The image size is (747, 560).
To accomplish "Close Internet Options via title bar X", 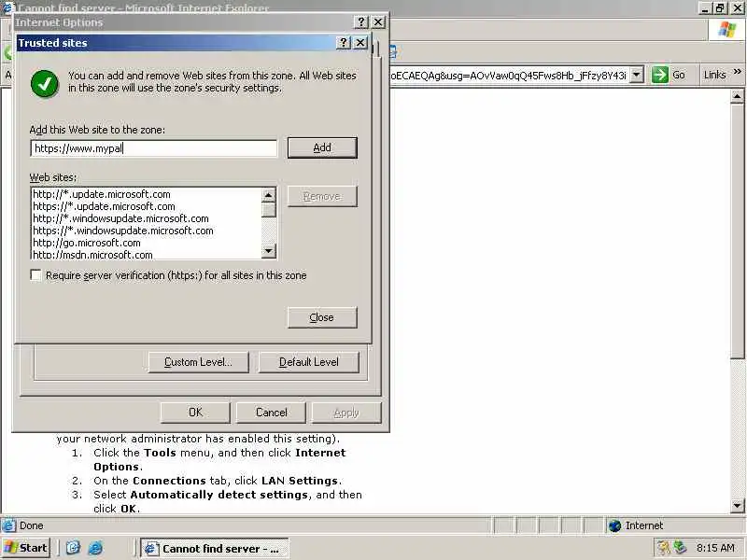I will [378, 21].
